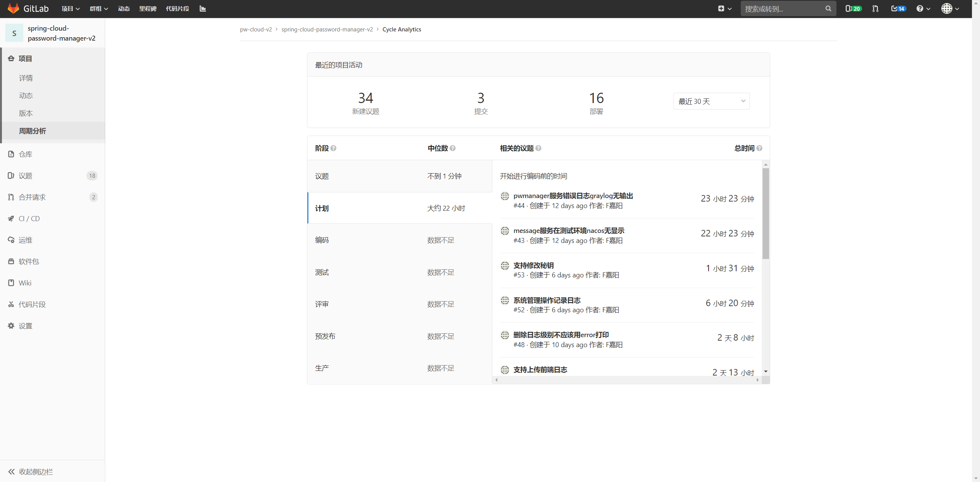Open issue pwmanager服务错误日志graylog无输出
The width and height of the screenshot is (980, 482).
point(573,196)
